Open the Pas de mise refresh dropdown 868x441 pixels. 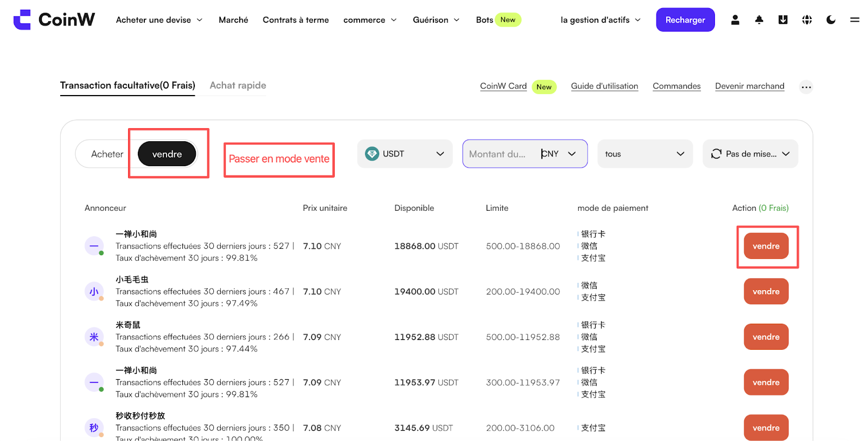(x=750, y=154)
